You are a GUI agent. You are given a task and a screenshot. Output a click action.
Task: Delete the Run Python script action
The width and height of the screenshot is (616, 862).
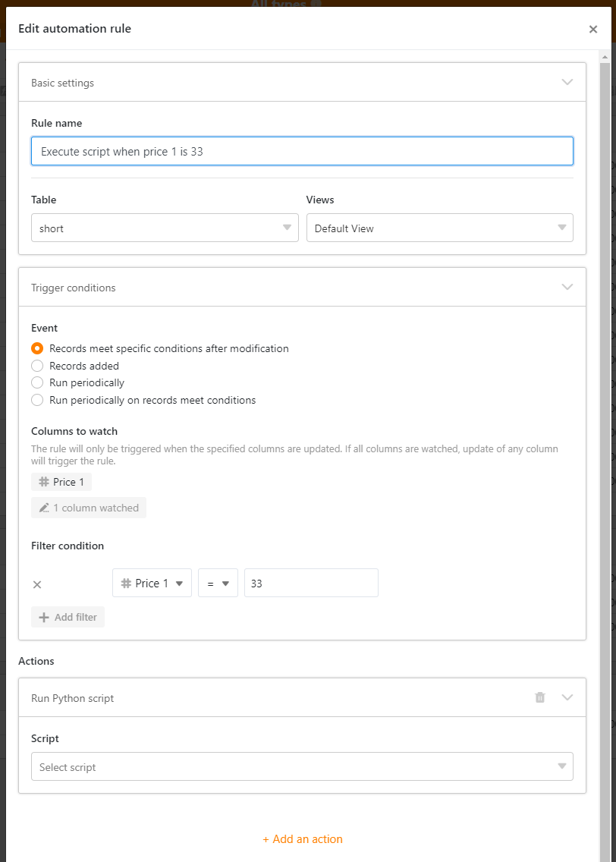(x=540, y=698)
